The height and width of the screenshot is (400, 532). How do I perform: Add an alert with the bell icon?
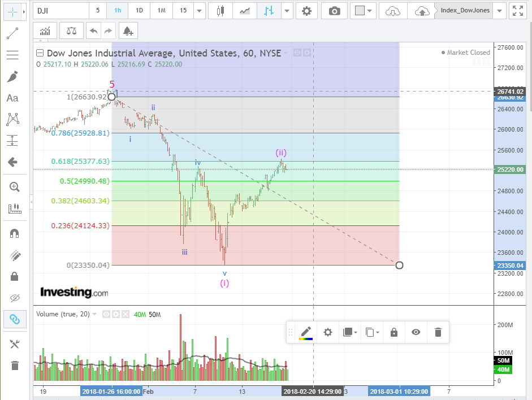point(128,31)
